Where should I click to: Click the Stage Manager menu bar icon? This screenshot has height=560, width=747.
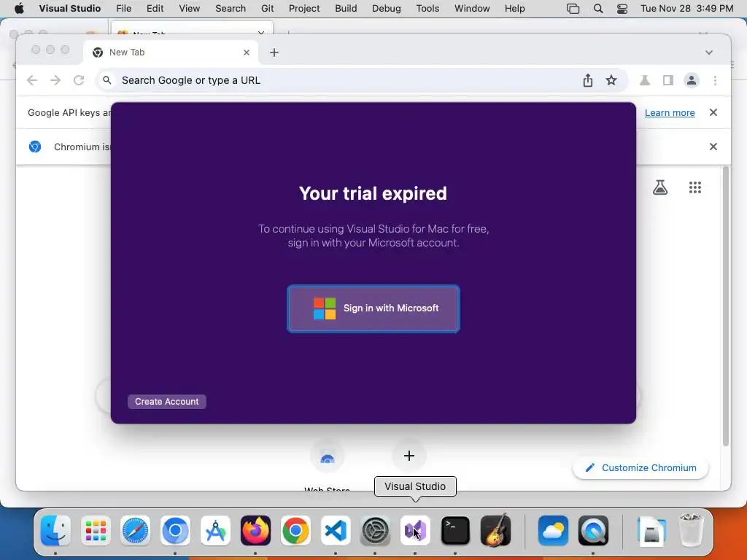573,9
